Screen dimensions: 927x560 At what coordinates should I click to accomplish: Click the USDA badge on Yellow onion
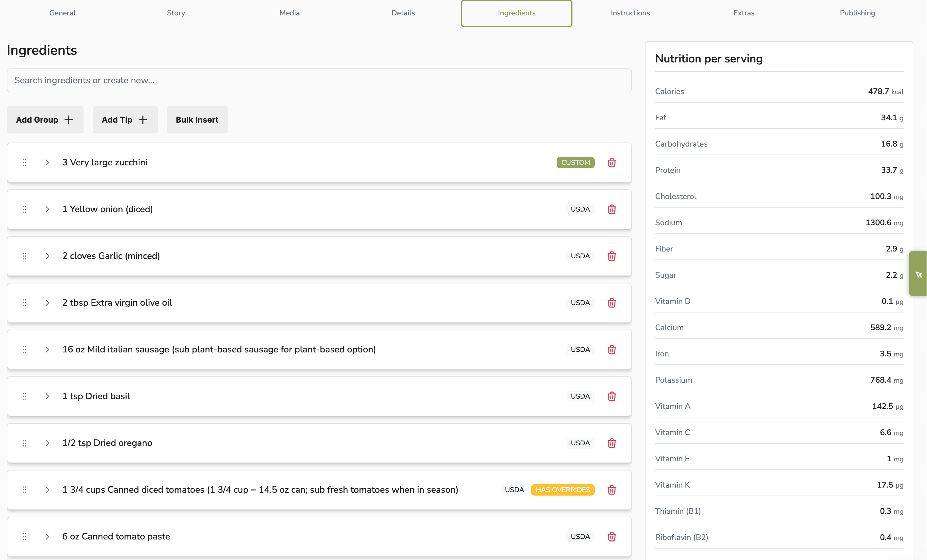point(580,209)
